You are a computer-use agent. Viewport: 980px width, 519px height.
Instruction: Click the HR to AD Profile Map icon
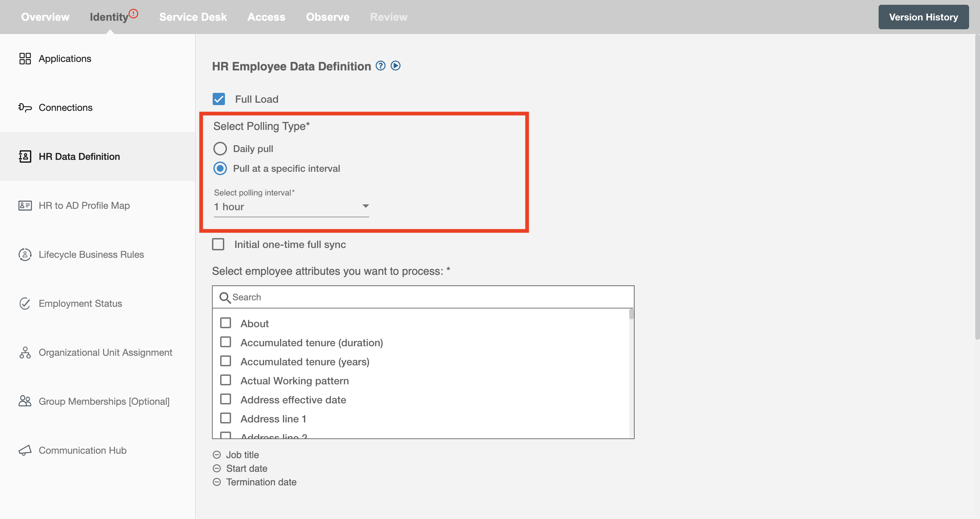pyautogui.click(x=24, y=205)
